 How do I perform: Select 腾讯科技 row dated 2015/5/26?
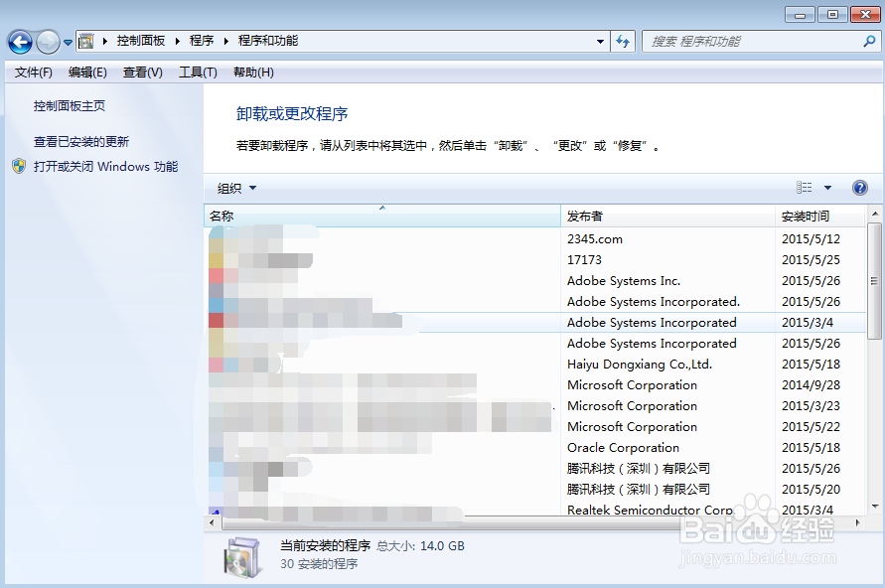click(x=534, y=469)
